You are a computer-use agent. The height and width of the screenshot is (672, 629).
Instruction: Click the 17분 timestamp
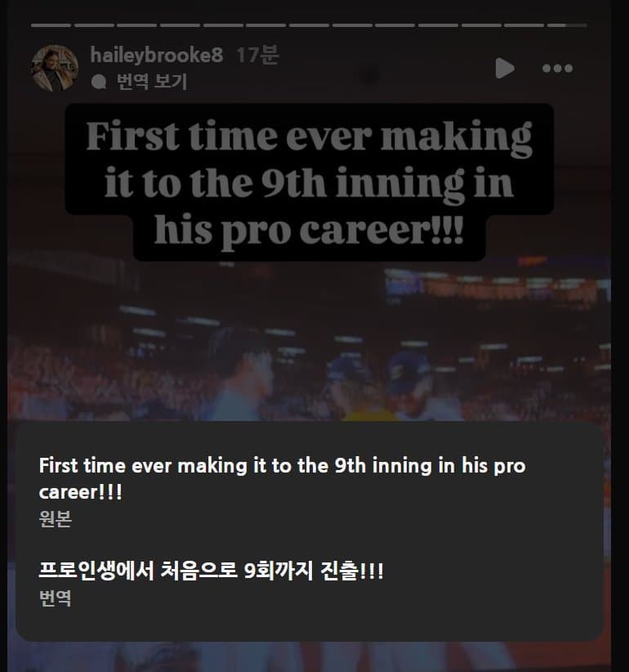tap(257, 55)
